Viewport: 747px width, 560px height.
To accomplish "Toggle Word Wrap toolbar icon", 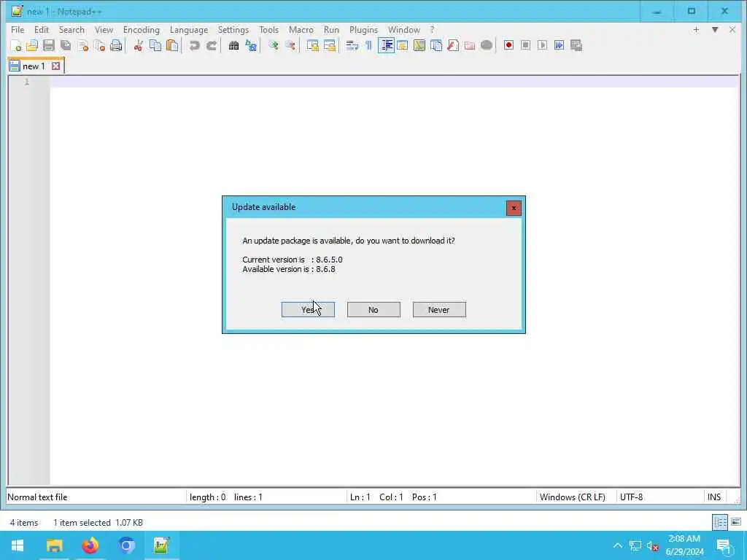I will tap(352, 46).
